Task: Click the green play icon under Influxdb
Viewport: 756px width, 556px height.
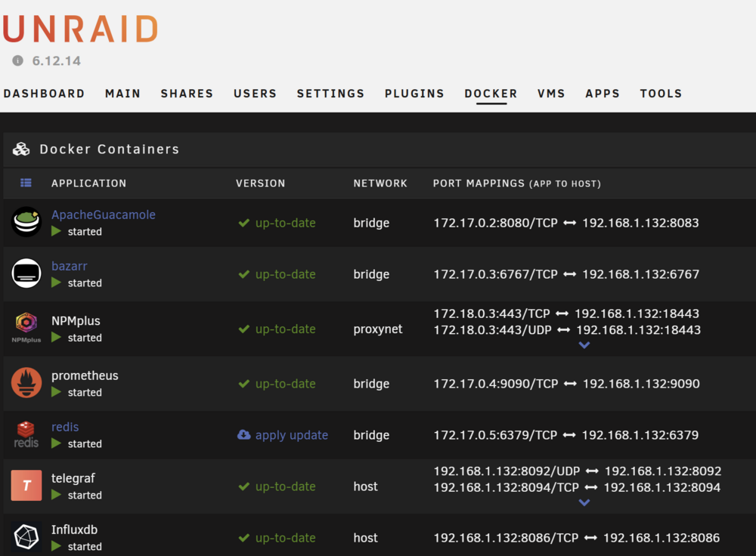Action: tap(57, 546)
